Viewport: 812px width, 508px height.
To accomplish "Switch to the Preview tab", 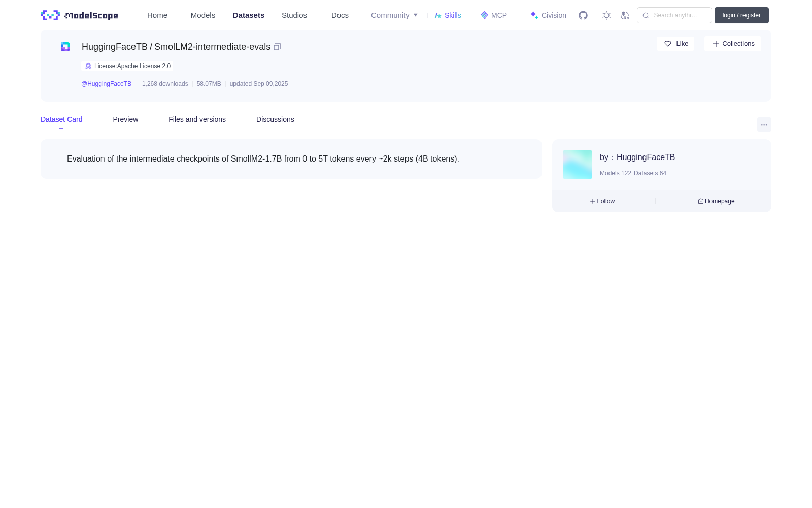I will click(x=125, y=119).
